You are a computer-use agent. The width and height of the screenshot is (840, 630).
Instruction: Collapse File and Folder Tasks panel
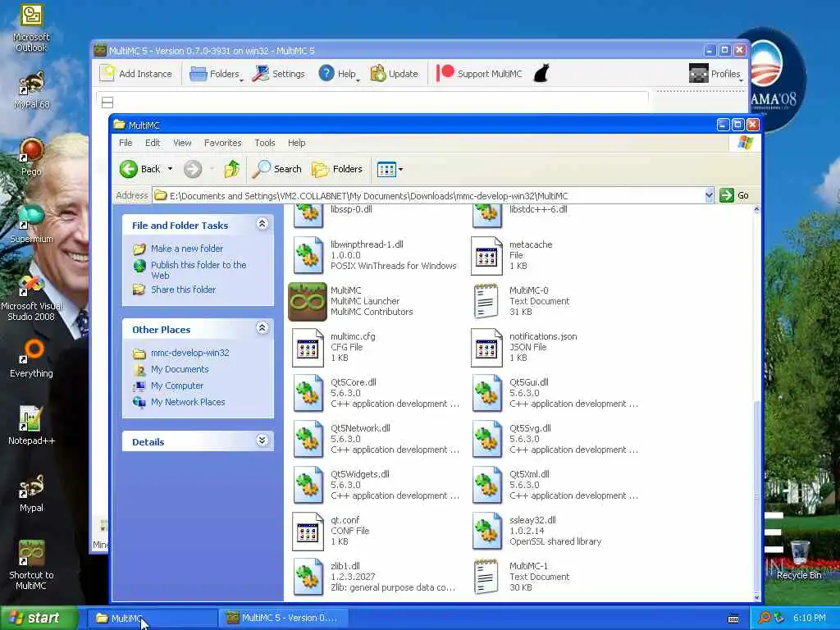[262, 224]
